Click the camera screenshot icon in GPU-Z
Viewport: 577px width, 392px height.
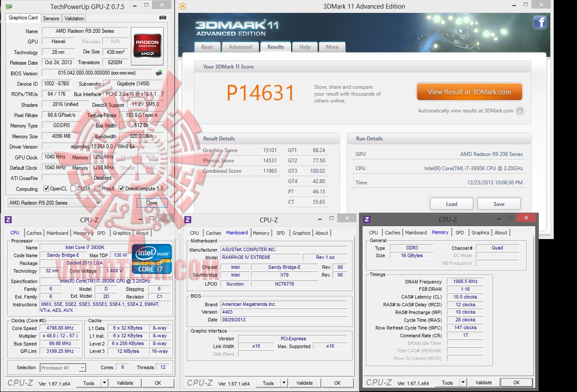[x=162, y=18]
